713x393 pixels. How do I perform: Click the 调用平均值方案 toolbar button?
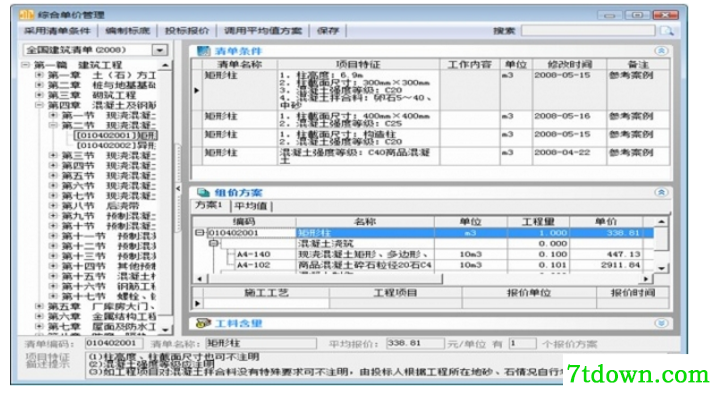click(x=263, y=31)
